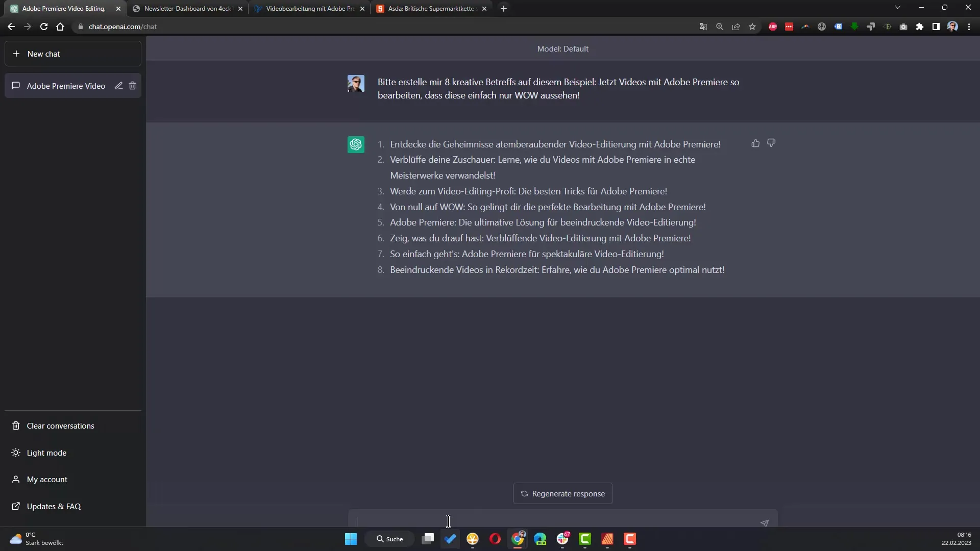The height and width of the screenshot is (551, 980).
Task: Go forward in browser history
Action: click(28, 27)
